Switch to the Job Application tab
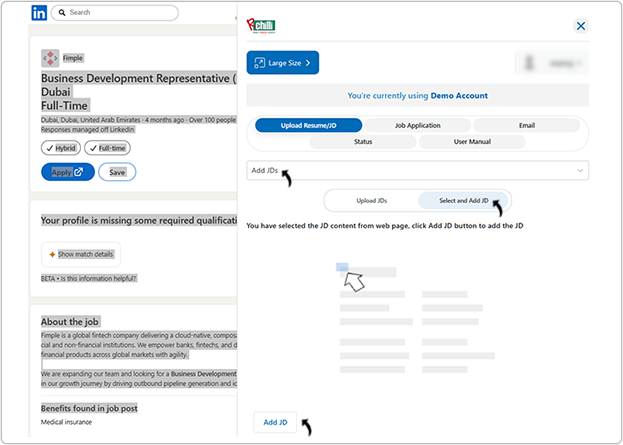 [x=417, y=126]
